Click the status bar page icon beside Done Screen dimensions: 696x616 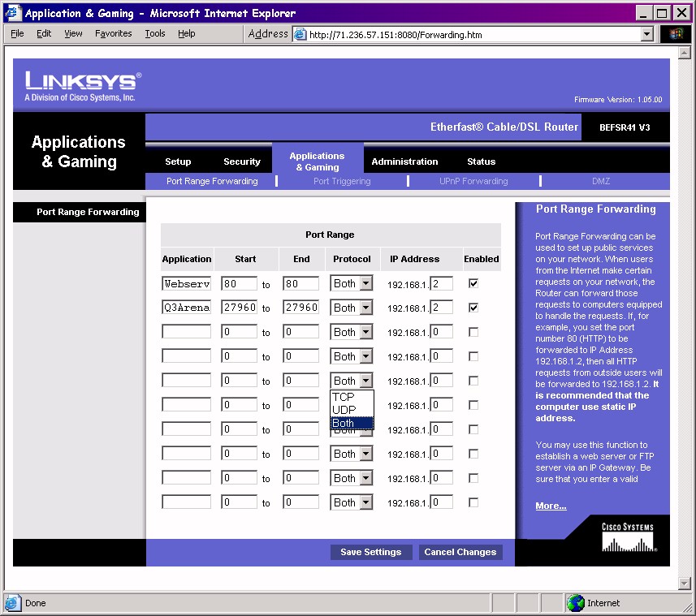coord(11,603)
